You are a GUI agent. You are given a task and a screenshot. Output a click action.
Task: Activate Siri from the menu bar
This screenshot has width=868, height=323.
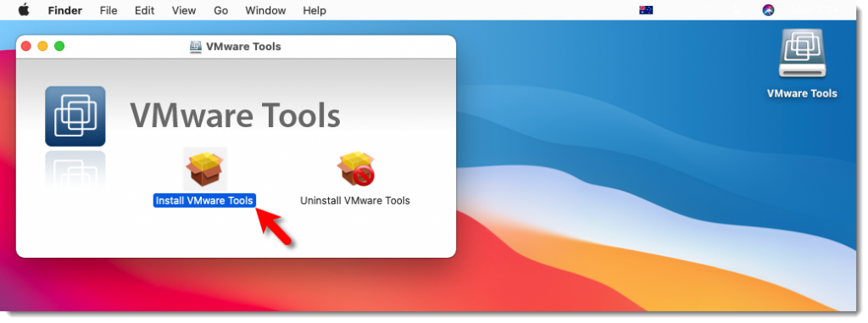pyautogui.click(x=768, y=10)
